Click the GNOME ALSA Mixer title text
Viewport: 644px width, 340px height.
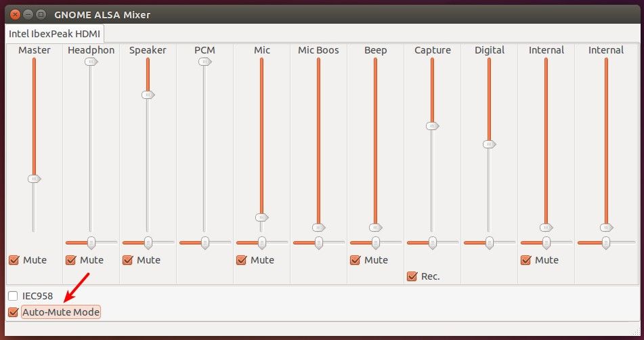coord(102,15)
